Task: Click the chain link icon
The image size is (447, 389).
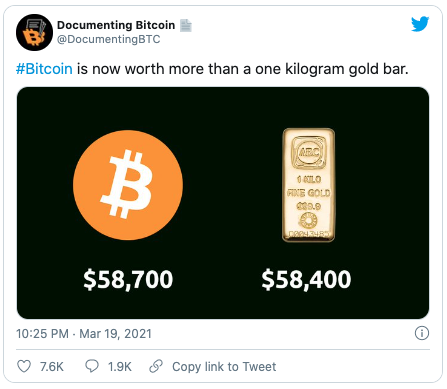Action: (x=156, y=366)
